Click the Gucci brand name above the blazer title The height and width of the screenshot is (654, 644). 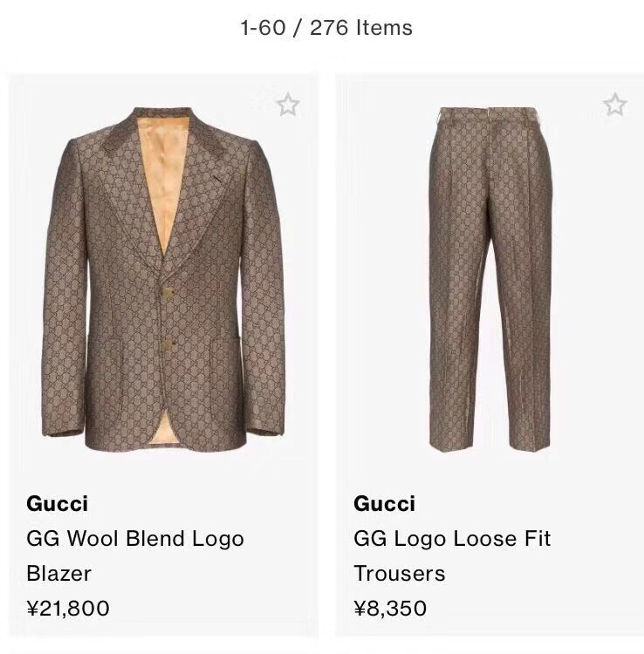click(57, 503)
